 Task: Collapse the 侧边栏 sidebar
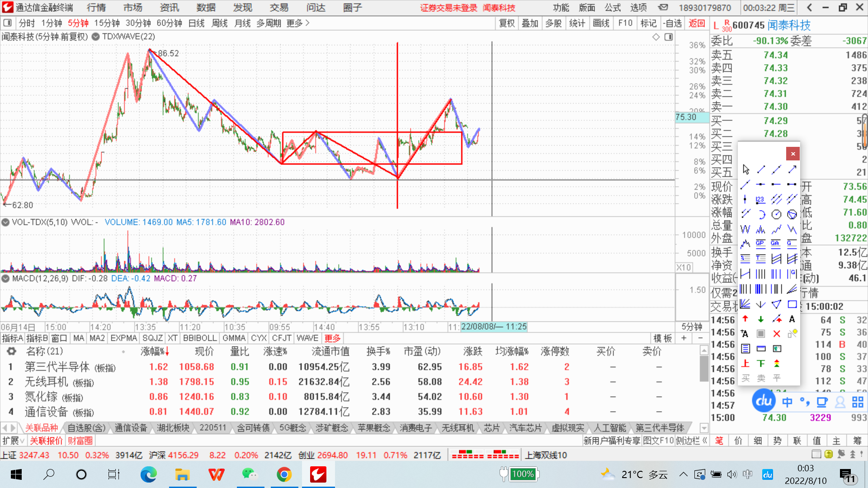click(x=691, y=441)
